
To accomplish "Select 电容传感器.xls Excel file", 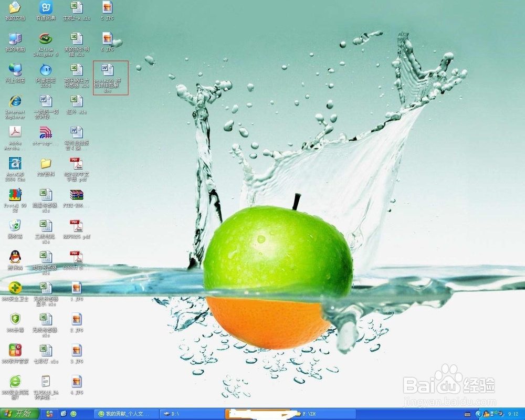I will click(x=45, y=262).
